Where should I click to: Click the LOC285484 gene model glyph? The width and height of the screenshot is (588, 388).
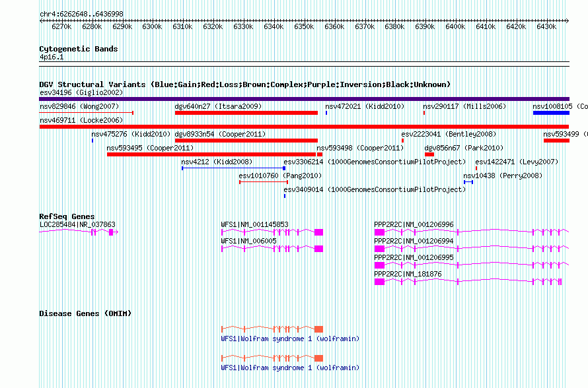(x=79, y=232)
